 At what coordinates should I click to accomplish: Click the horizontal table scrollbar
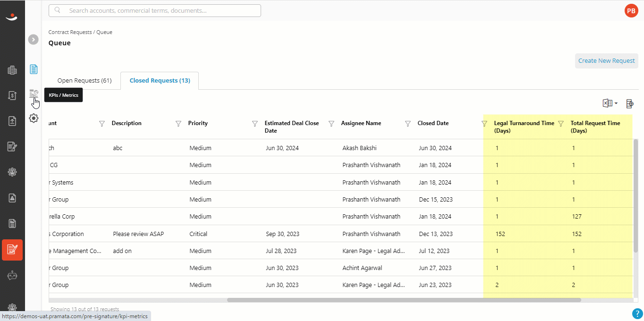coord(404,300)
